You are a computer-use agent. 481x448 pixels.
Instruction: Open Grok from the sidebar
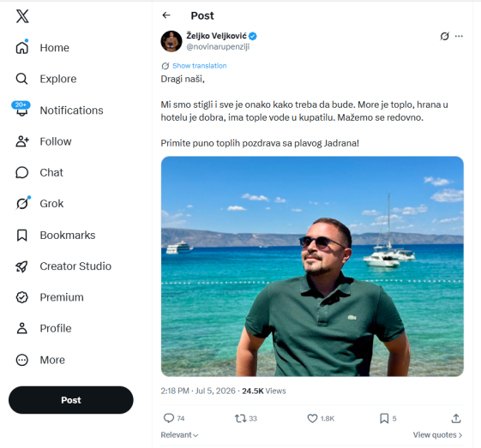(x=40, y=204)
